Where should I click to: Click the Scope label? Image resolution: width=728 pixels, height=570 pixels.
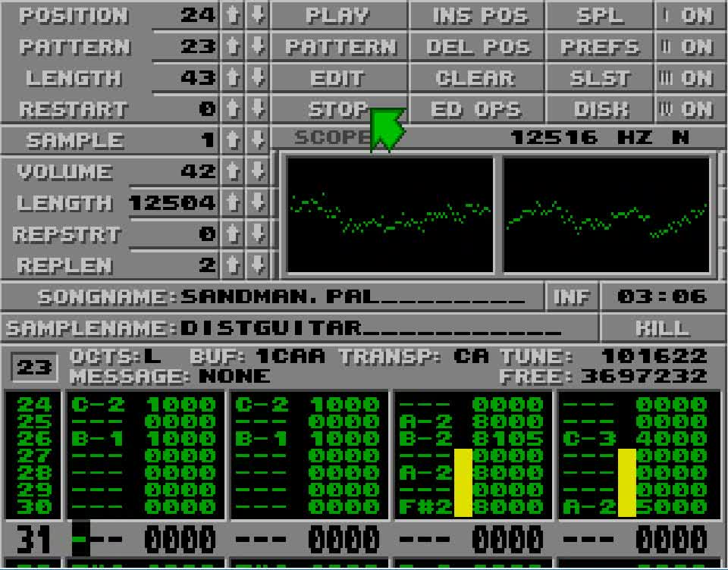pyautogui.click(x=333, y=137)
